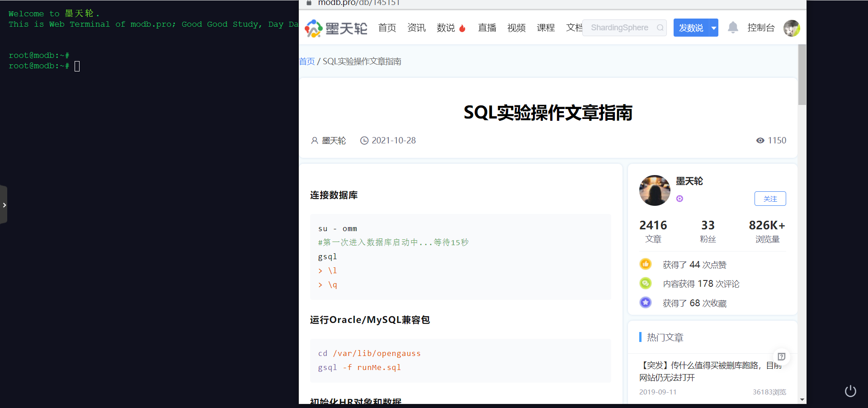868x408 pixels.
Task: Click inside the ShardingSphere search field
Action: coord(619,28)
